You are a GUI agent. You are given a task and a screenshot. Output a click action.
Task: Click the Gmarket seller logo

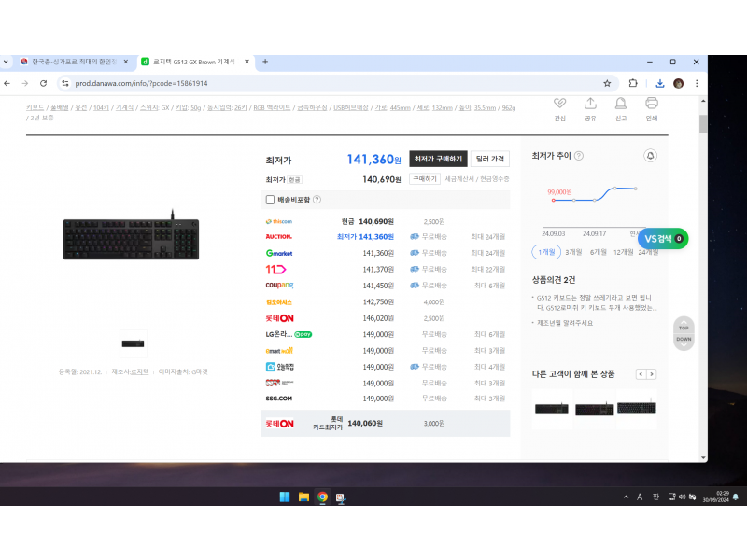point(279,253)
